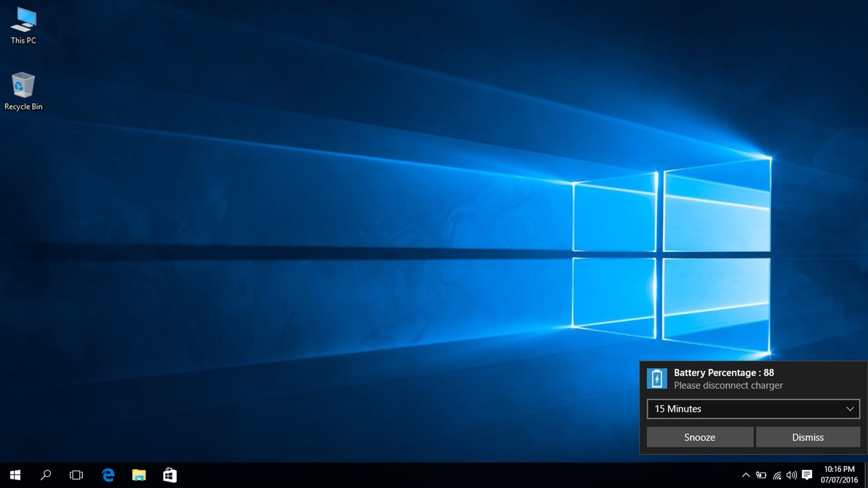Open the Action Center notifications icon
The width and height of the screenshot is (868, 488).
(807, 474)
